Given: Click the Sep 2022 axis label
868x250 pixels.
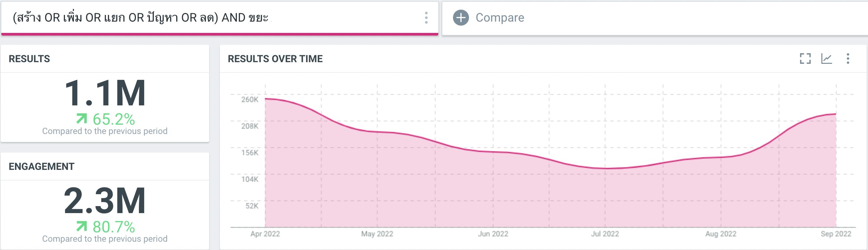Looking at the screenshot, I should click(x=836, y=234).
